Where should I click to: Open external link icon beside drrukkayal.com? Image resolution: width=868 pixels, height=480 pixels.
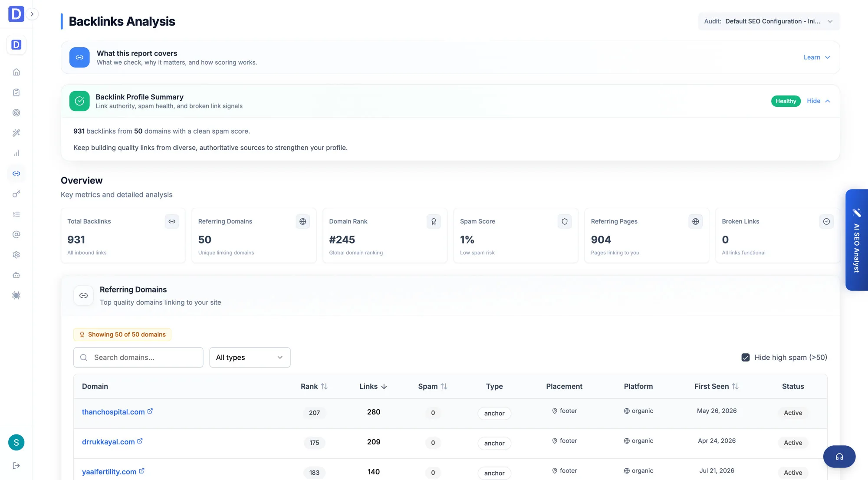coord(140,441)
